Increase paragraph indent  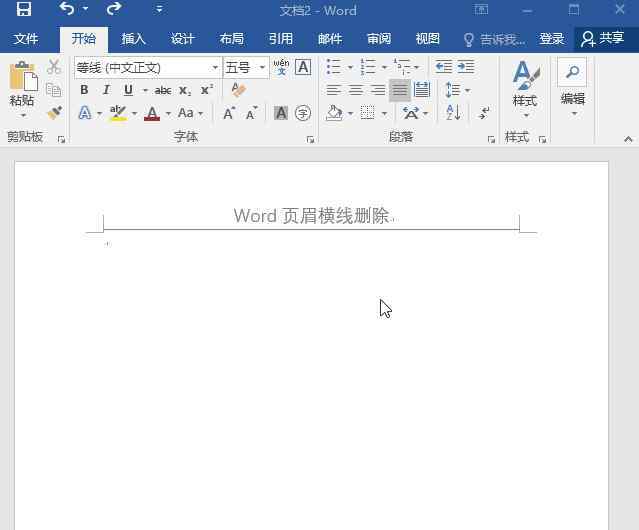click(x=466, y=66)
